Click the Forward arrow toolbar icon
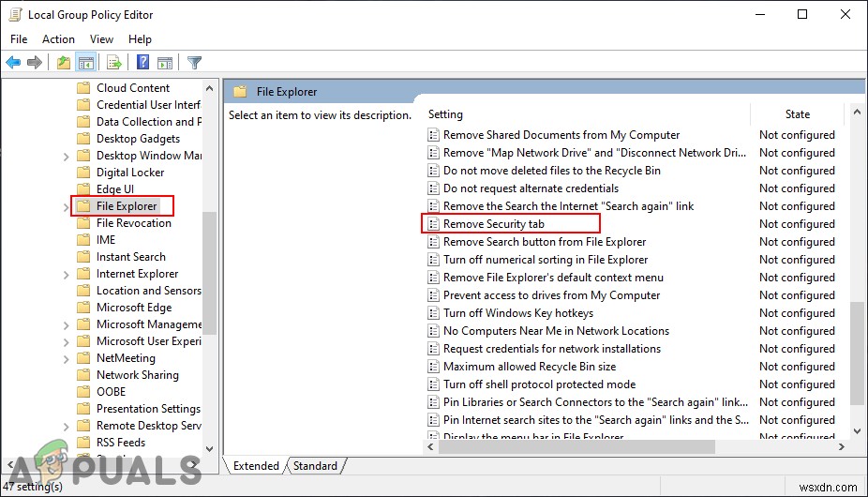This screenshot has height=497, width=868. coord(35,63)
